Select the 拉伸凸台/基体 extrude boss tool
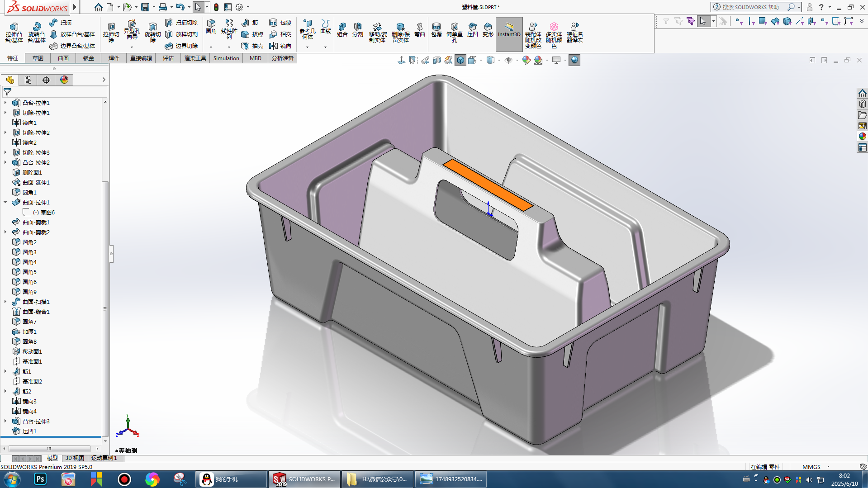 pos(14,33)
